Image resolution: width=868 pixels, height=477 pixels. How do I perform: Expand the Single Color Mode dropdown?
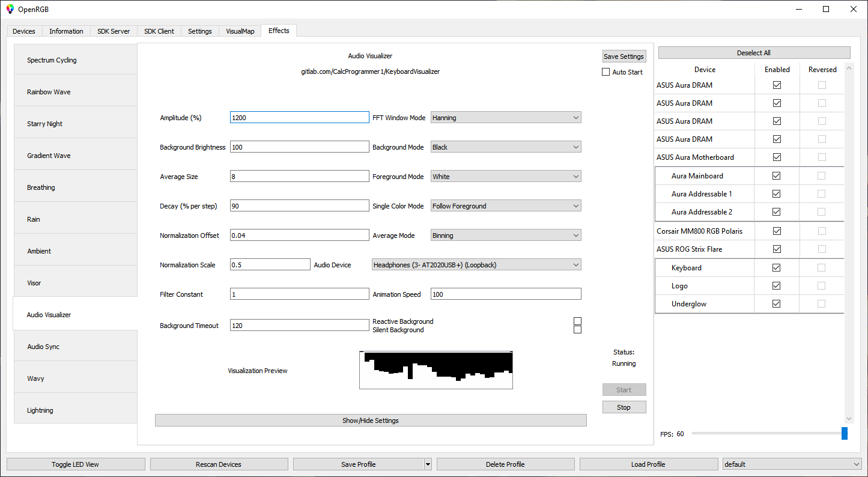point(506,206)
